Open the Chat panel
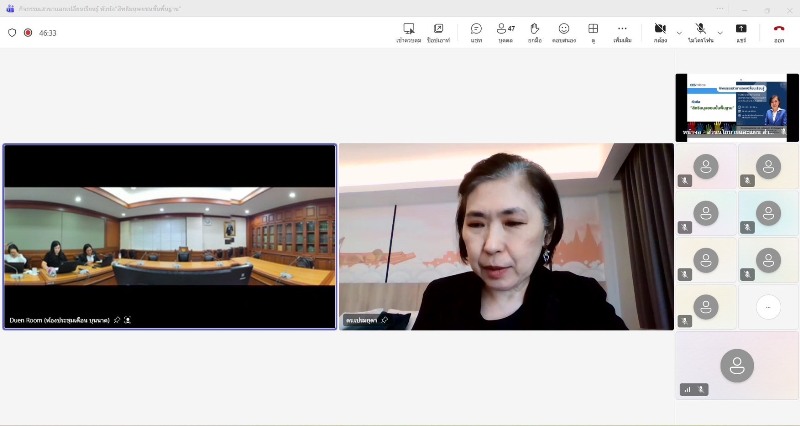 coord(476,29)
